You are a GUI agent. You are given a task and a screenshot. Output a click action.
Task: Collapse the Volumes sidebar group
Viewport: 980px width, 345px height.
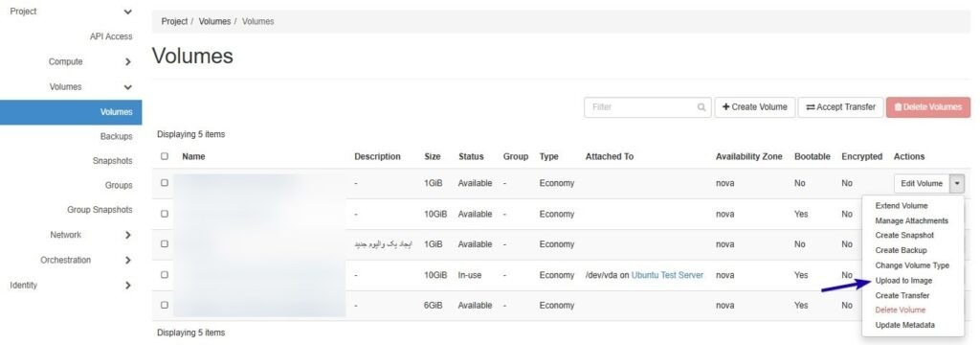tap(127, 87)
